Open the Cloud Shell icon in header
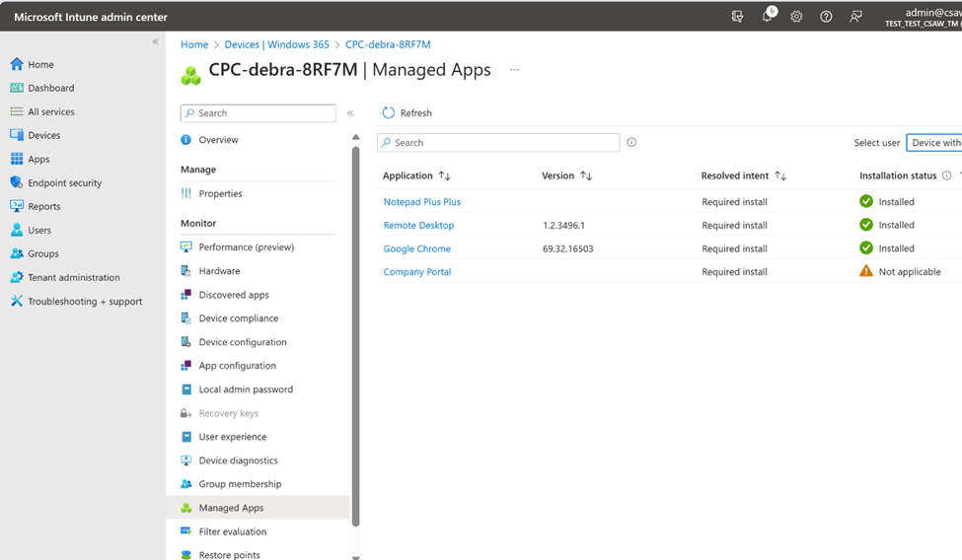This screenshot has height=560, width=962. click(x=737, y=17)
